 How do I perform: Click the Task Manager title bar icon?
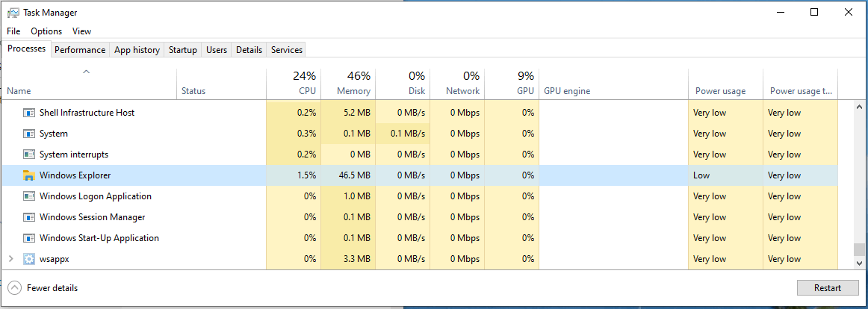point(13,12)
